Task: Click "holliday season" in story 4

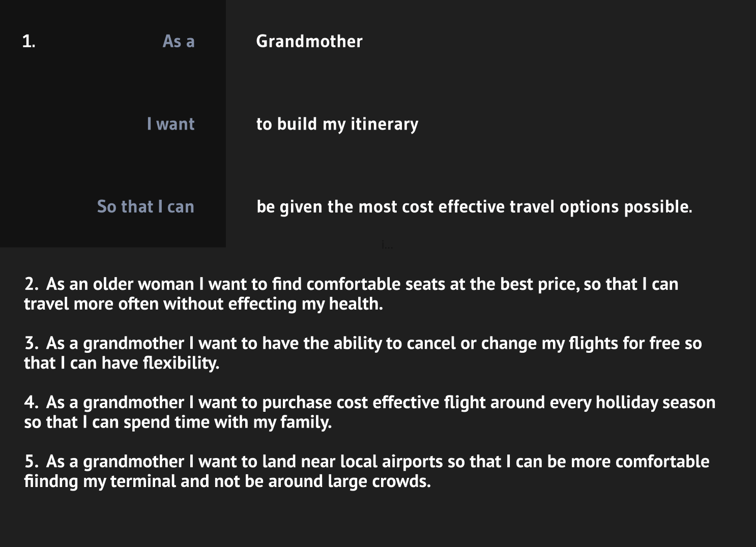Action: point(656,402)
